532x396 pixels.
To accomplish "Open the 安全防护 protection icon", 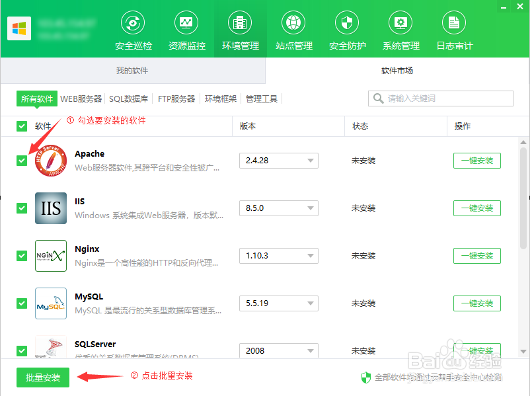I will pyautogui.click(x=346, y=22).
